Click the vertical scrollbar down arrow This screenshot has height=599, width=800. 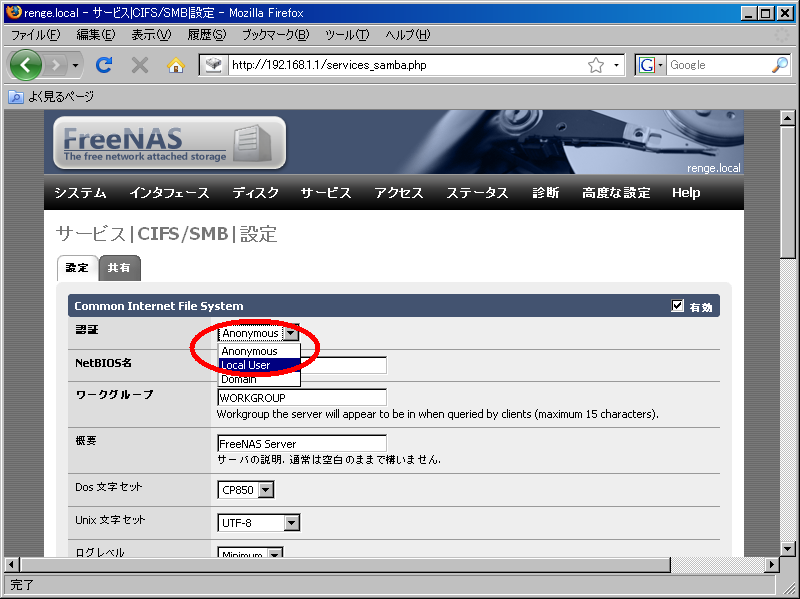787,549
